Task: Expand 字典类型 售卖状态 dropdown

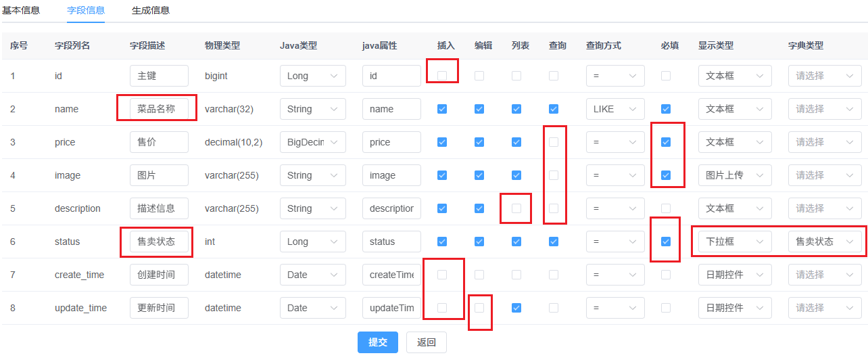Action: tap(824, 242)
